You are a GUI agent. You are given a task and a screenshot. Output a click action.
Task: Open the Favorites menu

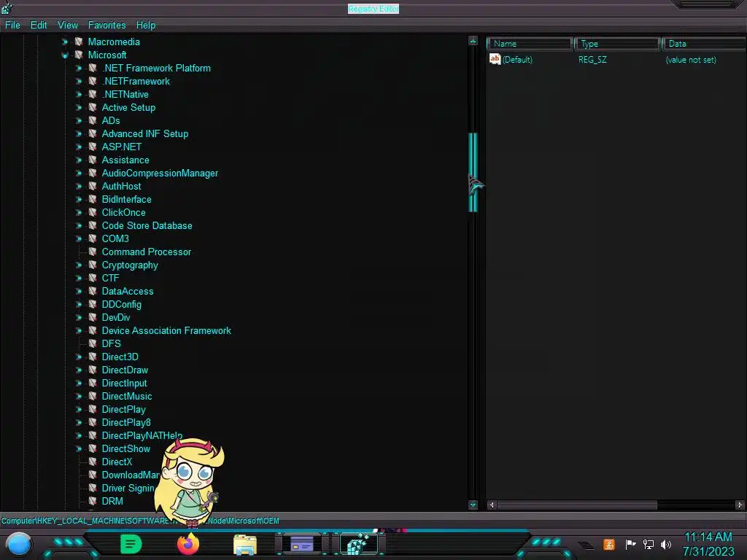[107, 26]
